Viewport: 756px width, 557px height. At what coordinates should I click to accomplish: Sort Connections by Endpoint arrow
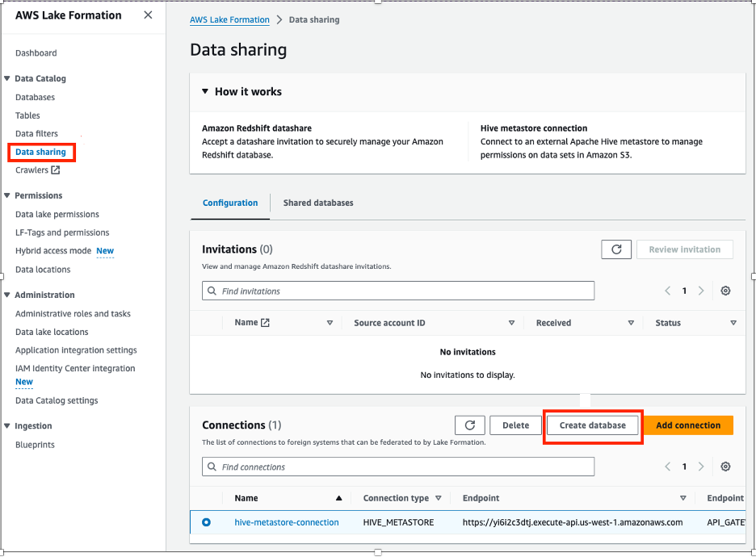[x=683, y=498]
